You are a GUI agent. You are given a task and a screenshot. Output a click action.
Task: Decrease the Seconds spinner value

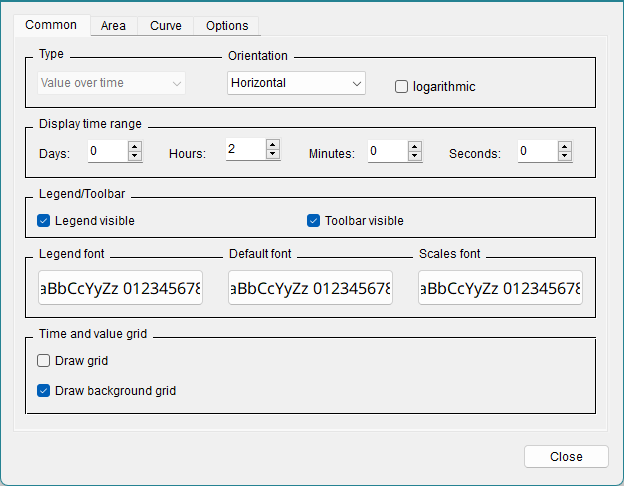point(565,156)
